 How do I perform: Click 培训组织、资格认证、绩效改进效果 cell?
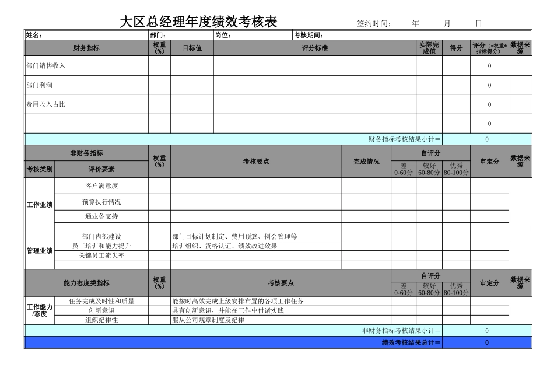(x=256, y=246)
